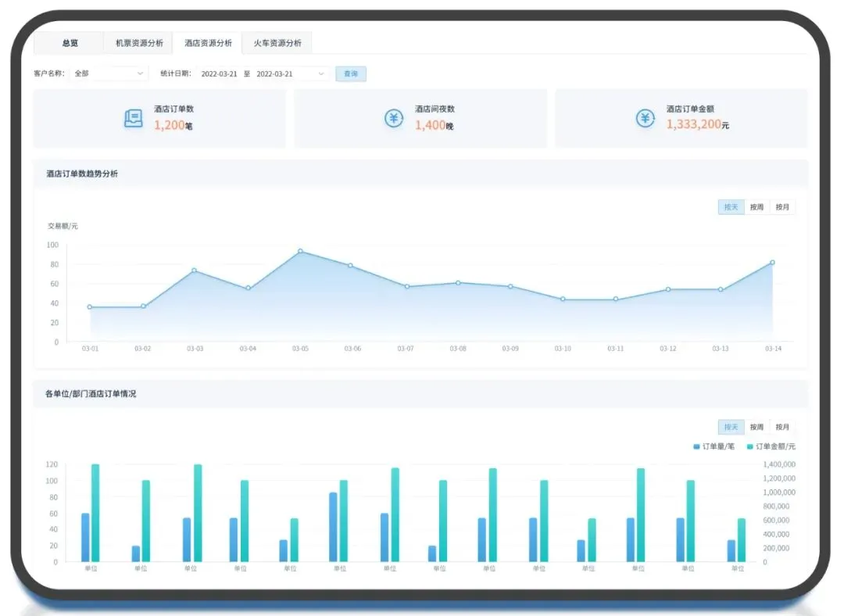Screen dimensions: 844x616
Task: Switch trend chart to 按月 view
Action: pyautogui.click(x=782, y=207)
